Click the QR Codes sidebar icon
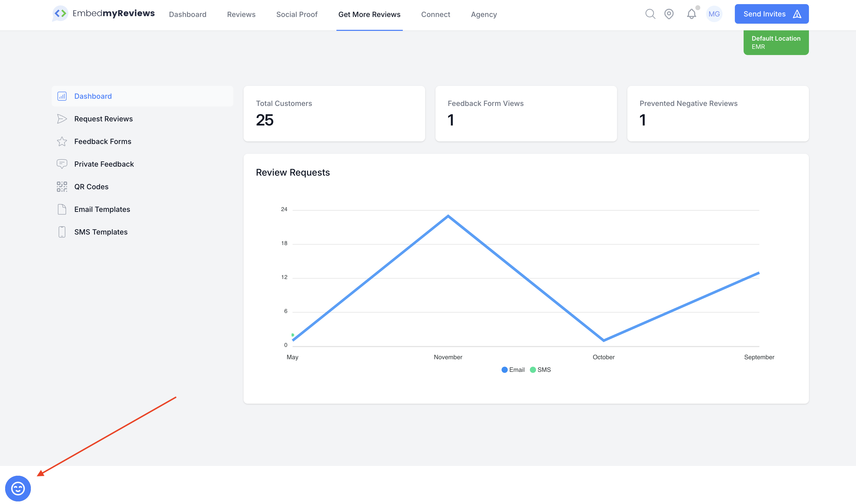This screenshot has width=856, height=504. tap(62, 186)
